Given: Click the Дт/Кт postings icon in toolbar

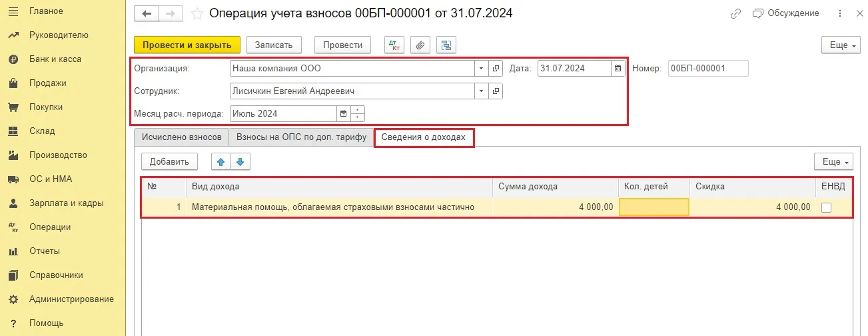Looking at the screenshot, I should coord(394,45).
